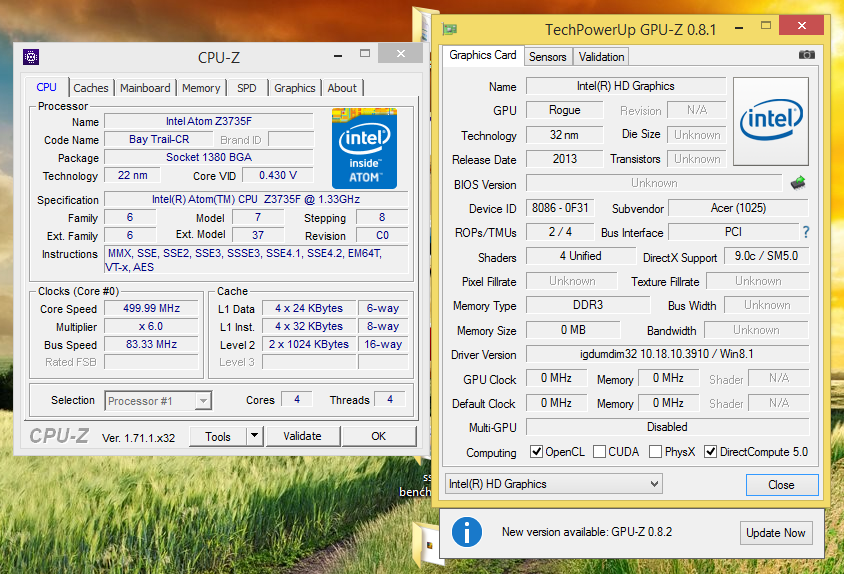Expand the Tools button dropdown arrow

[255, 436]
